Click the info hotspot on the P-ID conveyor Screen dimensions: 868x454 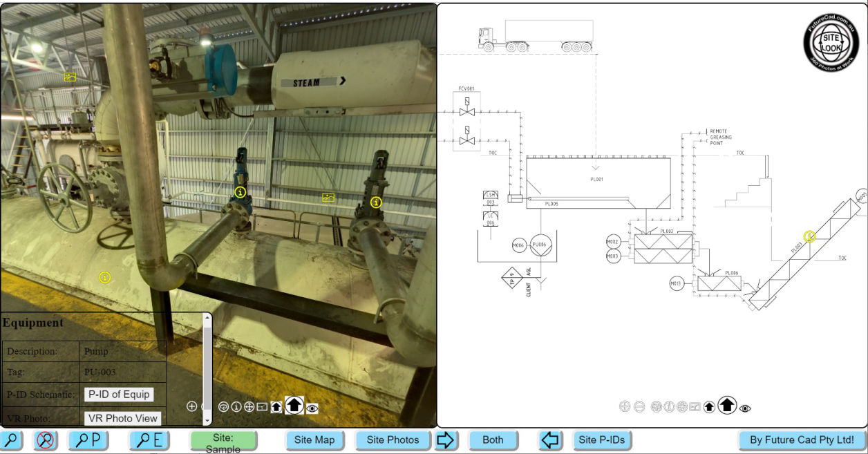pyautogui.click(x=809, y=236)
